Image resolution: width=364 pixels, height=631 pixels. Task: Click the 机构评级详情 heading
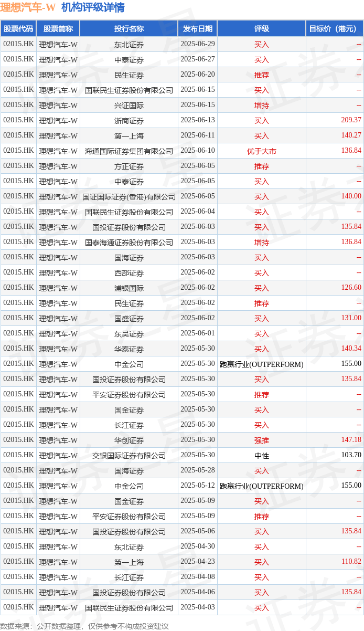[93, 8]
